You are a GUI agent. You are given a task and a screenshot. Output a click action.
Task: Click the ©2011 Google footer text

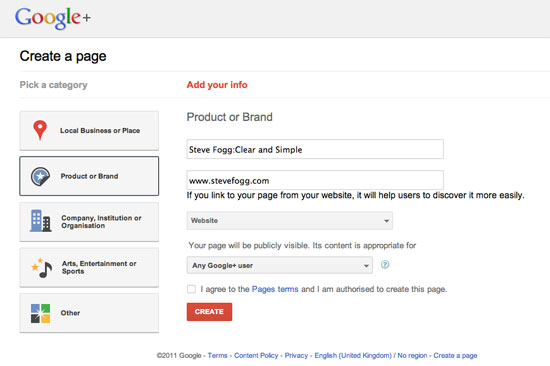[179, 355]
